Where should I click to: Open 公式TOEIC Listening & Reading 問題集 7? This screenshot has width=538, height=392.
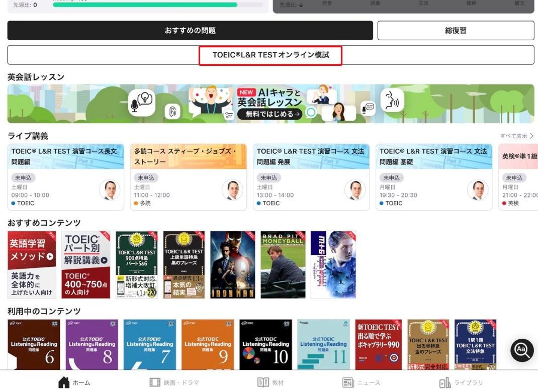pyautogui.click(x=150, y=344)
